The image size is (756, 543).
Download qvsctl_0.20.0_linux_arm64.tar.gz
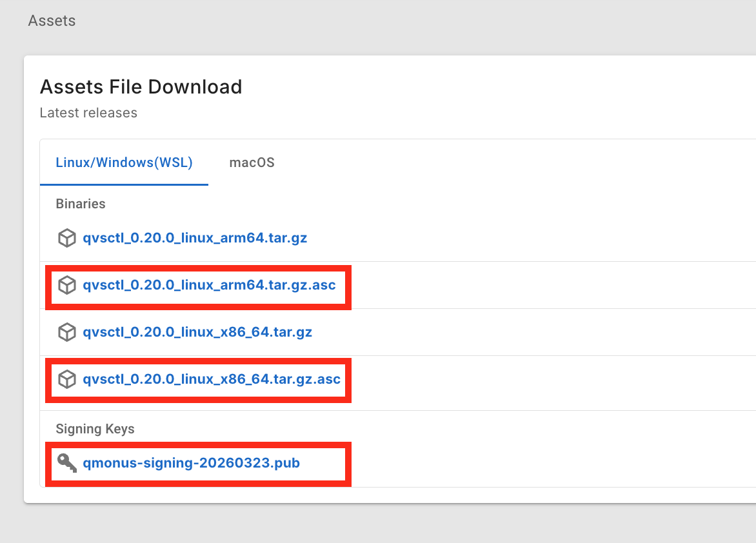coord(195,238)
